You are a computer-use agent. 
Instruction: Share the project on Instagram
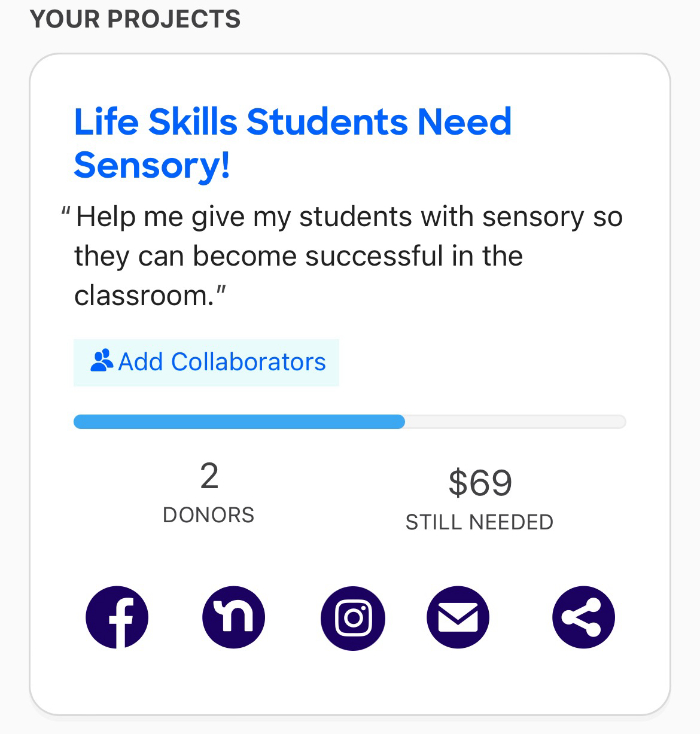coord(353,617)
